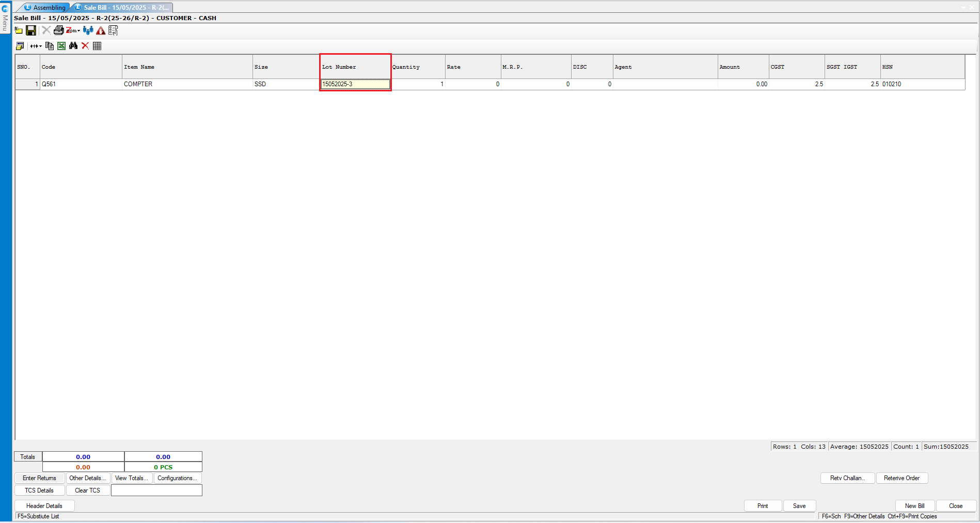Image resolution: width=980 pixels, height=523 pixels.
Task: Open the new folder icon in toolbar
Action: (x=19, y=30)
